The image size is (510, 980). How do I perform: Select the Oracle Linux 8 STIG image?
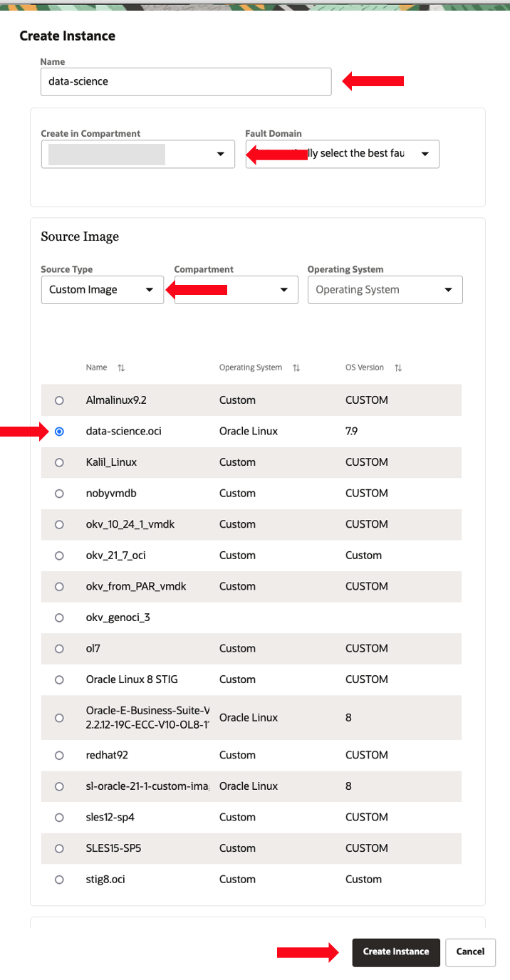[x=59, y=679]
